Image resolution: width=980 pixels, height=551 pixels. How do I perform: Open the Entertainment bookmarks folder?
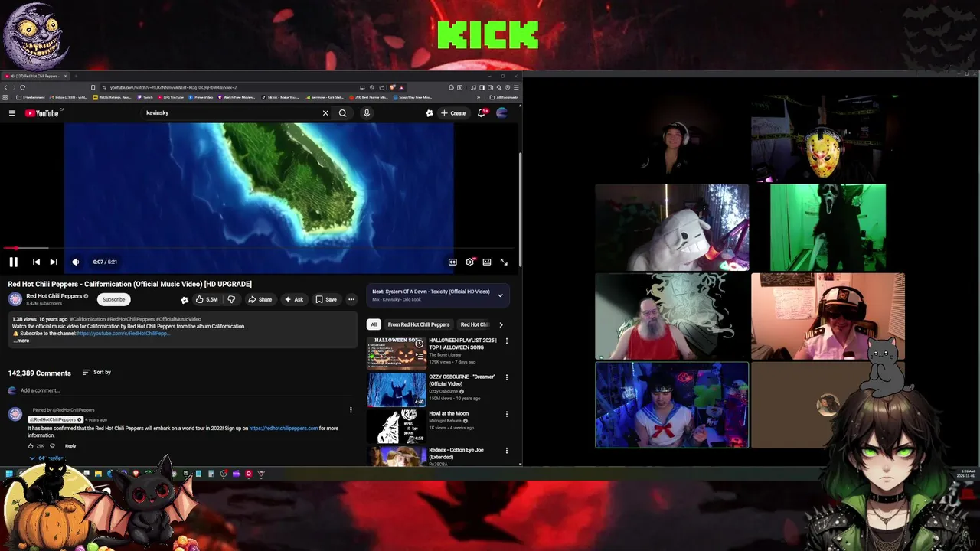(31, 97)
